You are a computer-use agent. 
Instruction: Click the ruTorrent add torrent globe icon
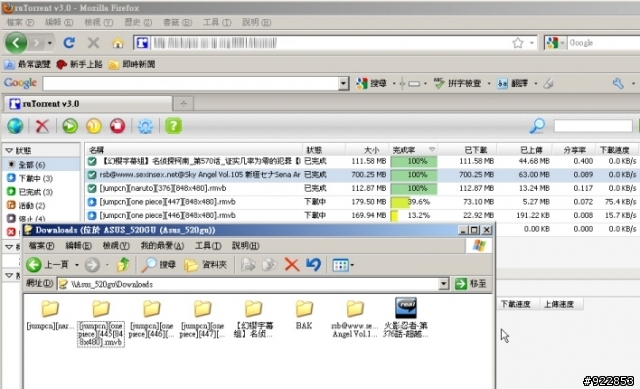pyautogui.click(x=15, y=126)
